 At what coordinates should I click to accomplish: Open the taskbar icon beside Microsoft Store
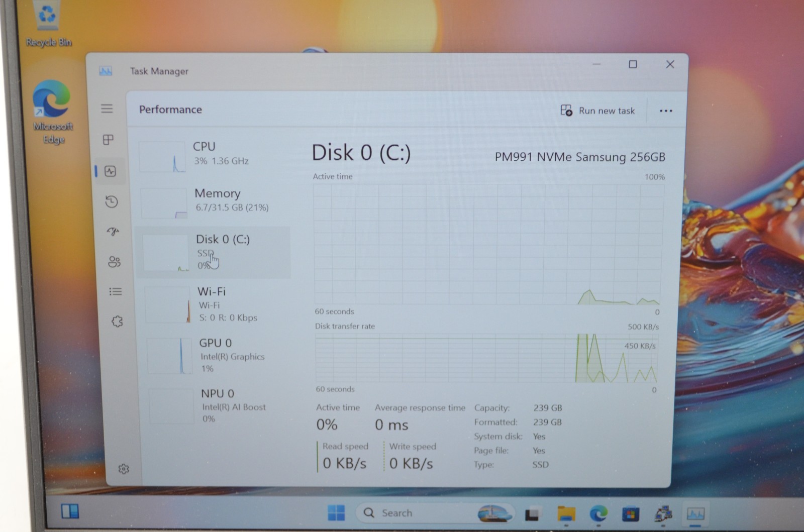click(x=663, y=513)
